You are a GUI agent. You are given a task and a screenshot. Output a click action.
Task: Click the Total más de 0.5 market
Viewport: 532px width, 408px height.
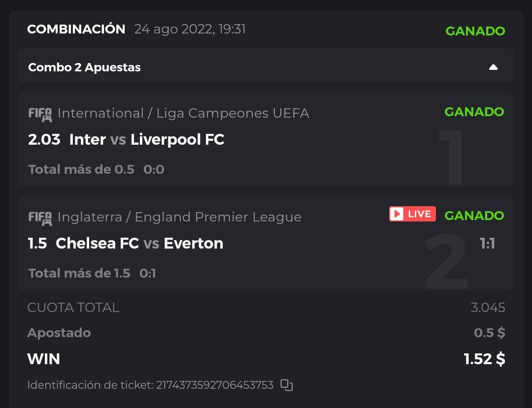[81, 170]
